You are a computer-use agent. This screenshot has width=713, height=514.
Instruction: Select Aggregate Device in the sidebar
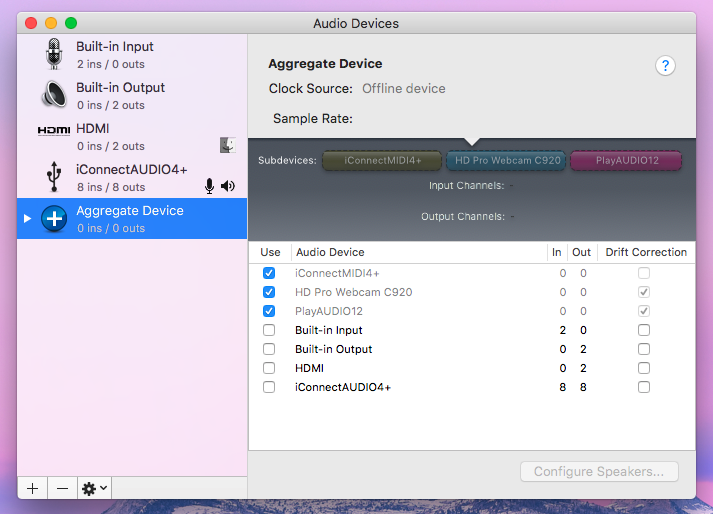(132, 218)
